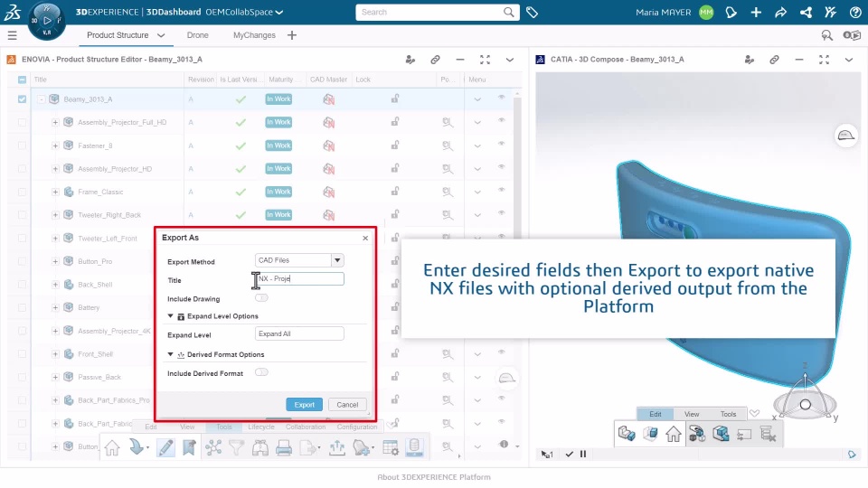Toggle the select-all checkbox in table header
868x488 pixels.
[22, 80]
